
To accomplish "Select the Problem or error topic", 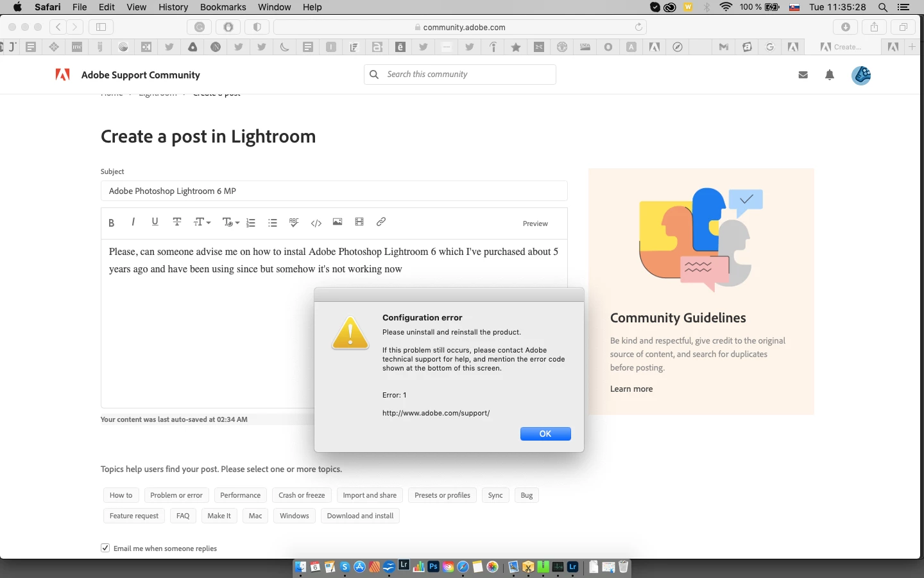I will (176, 495).
